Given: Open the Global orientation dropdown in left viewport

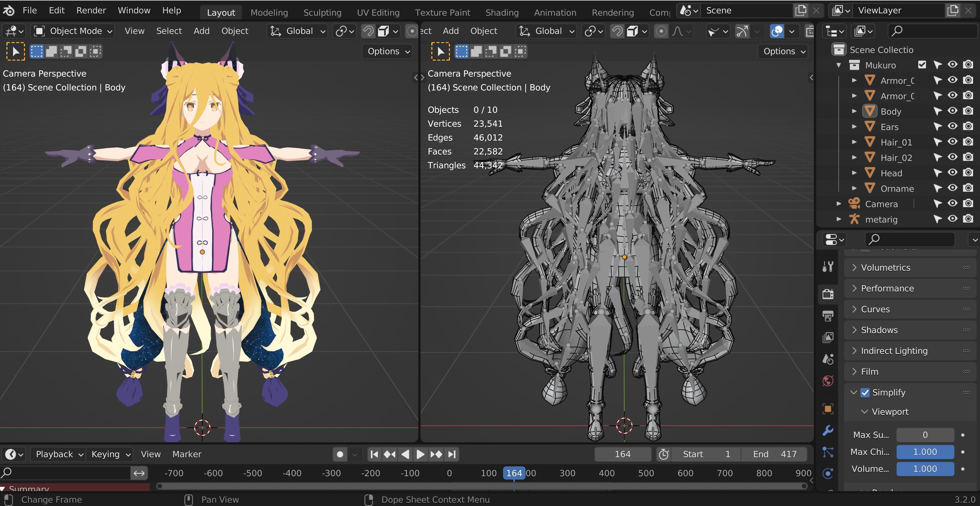Looking at the screenshot, I should coord(298,31).
